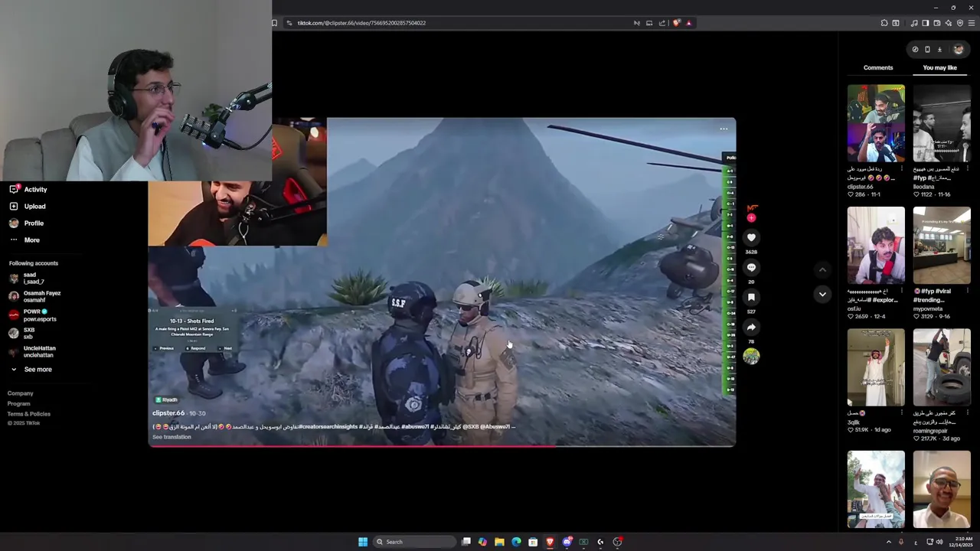Click the bookmark icon left of address bar

[274, 23]
